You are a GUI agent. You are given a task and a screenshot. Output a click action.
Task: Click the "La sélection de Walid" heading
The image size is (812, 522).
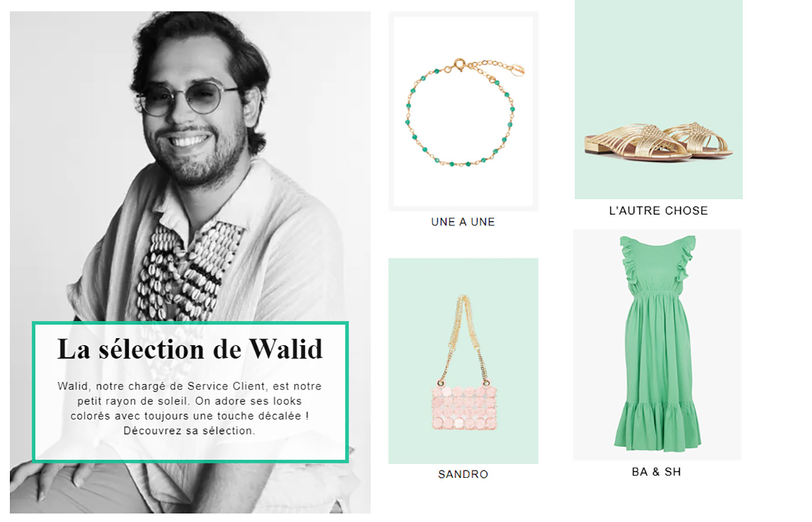point(190,349)
